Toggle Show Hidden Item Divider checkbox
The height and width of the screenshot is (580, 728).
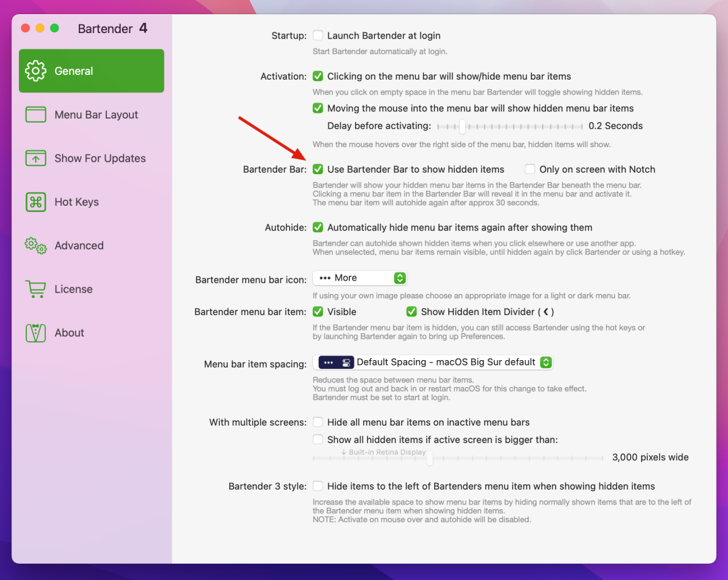[x=411, y=312]
